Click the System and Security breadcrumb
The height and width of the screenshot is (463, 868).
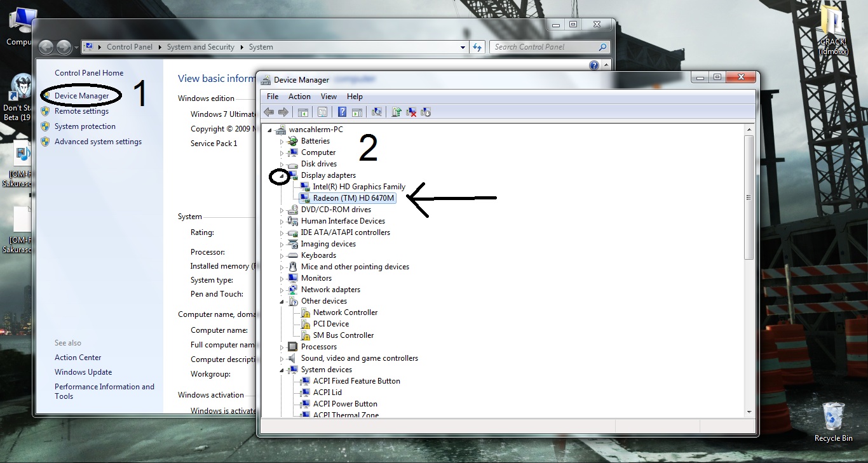click(201, 47)
